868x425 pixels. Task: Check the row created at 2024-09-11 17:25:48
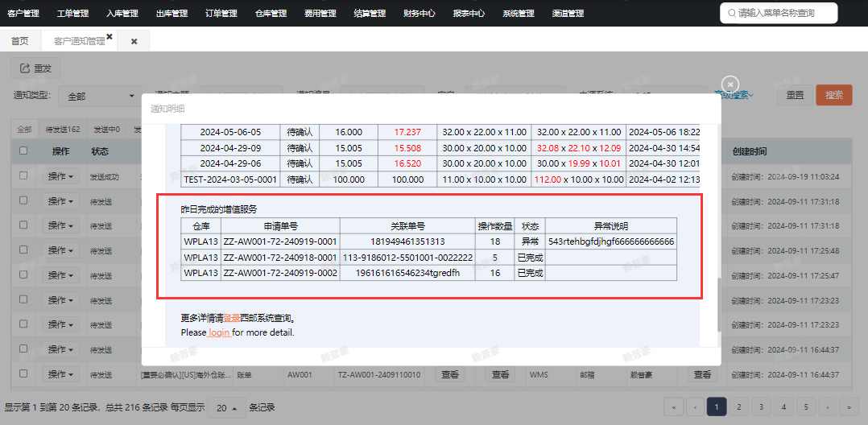pos(23,250)
